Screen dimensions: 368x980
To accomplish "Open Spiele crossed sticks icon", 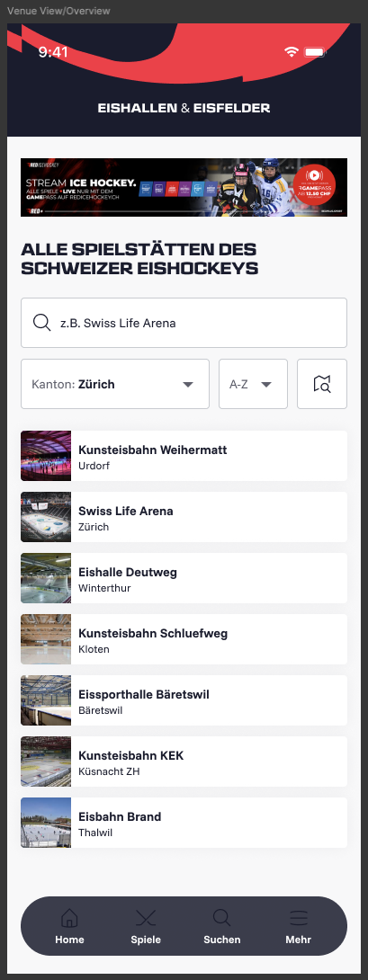I will 146,917.
